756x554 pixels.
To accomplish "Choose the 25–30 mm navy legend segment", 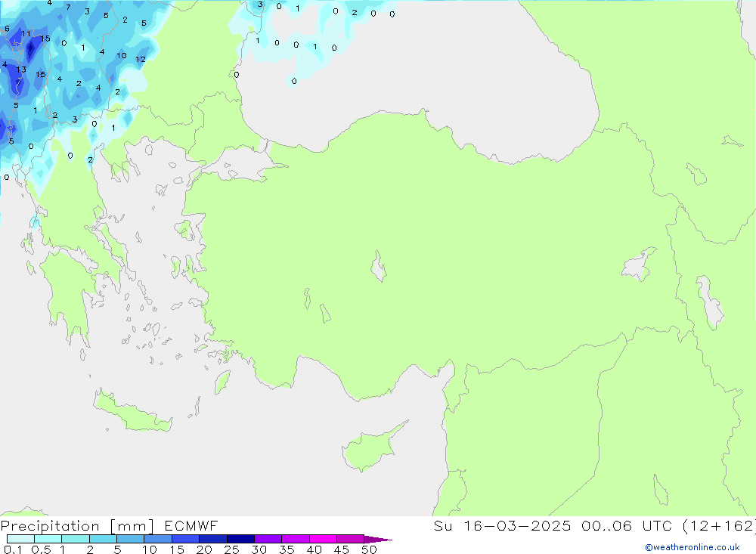I will click(240, 539).
